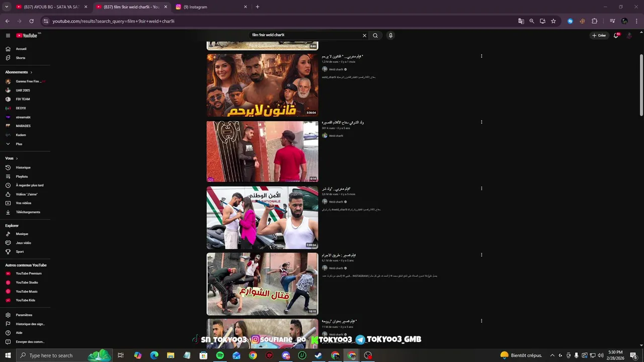
Task: Open options menu for 10:15 video
Action: pyautogui.click(x=481, y=255)
